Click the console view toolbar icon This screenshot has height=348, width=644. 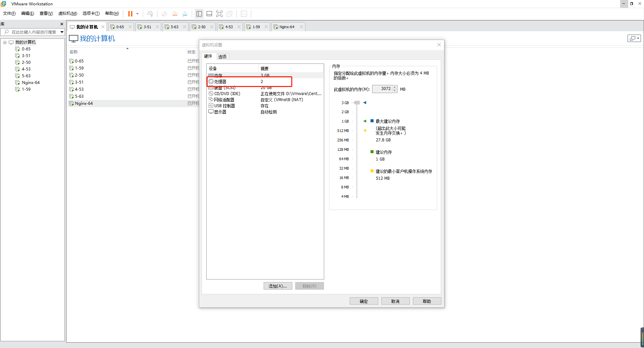point(244,14)
